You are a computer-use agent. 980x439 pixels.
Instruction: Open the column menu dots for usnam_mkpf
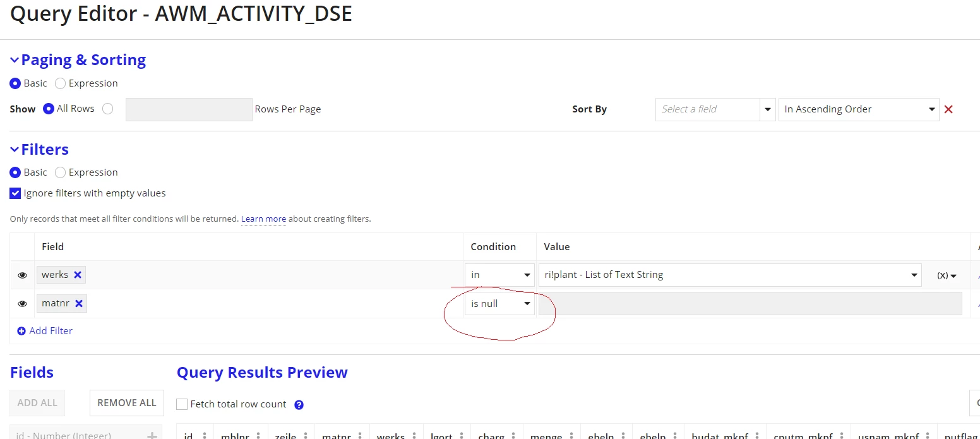click(x=927, y=435)
